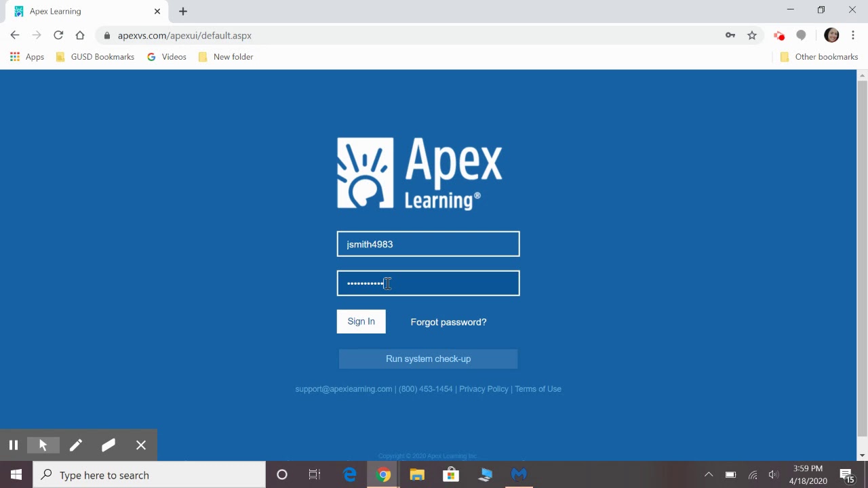Open the Malwarebytes taskbar icon
868x488 pixels.
[519, 475]
